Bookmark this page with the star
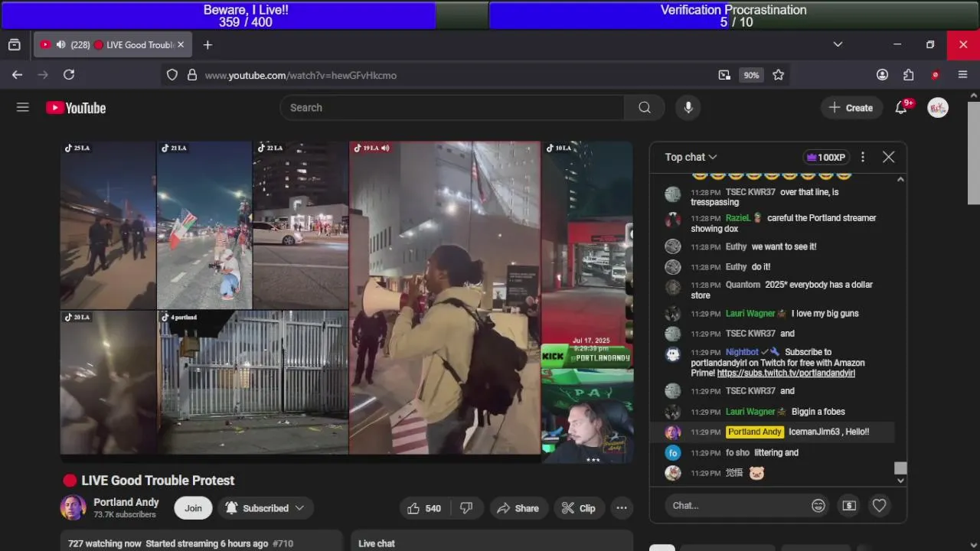 (779, 75)
